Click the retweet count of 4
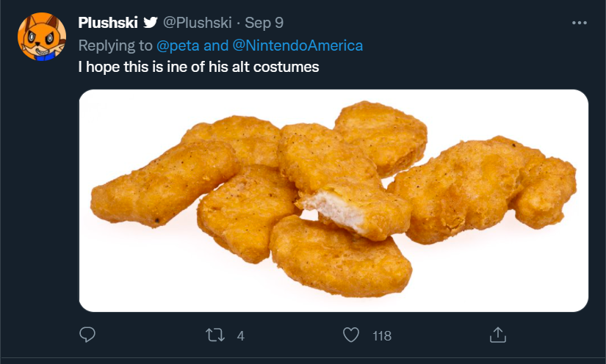 [240, 336]
